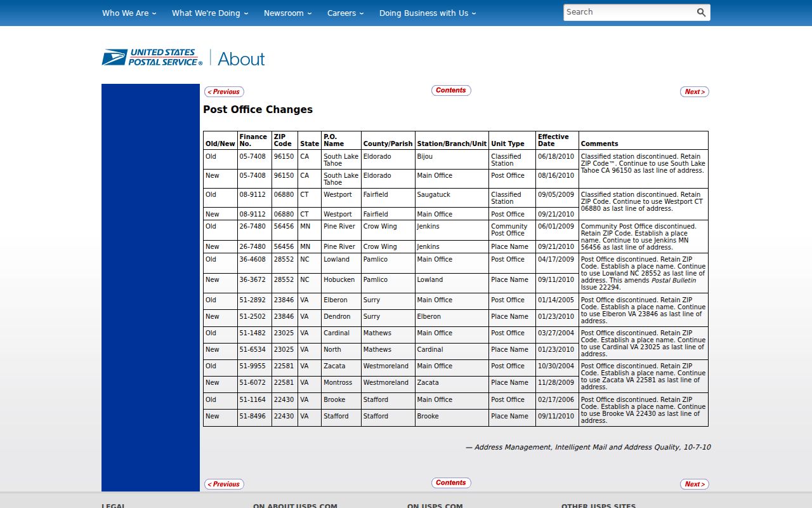Image resolution: width=812 pixels, height=508 pixels.
Task: Focus the Search input field
Action: coord(628,13)
